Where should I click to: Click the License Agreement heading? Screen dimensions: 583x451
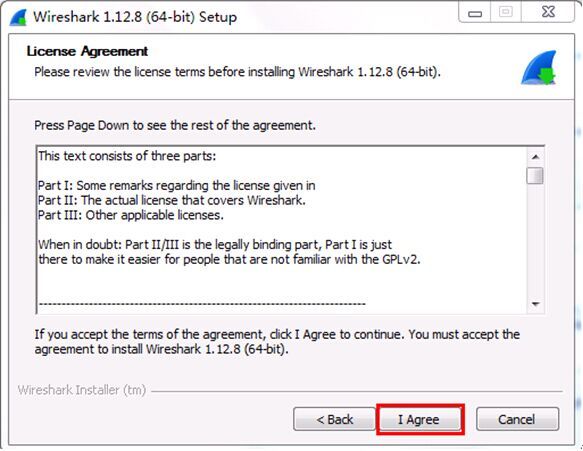(x=87, y=51)
